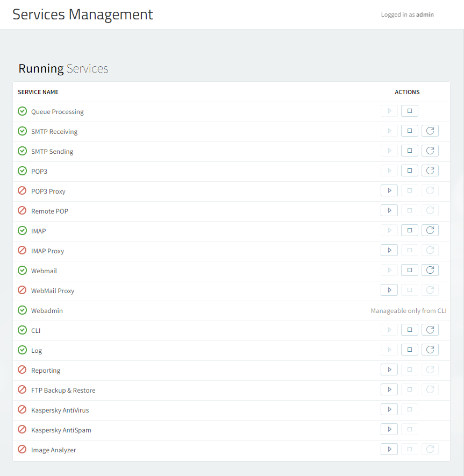The width and height of the screenshot is (464, 476).
Task: Start the POP3 Proxy service
Action: 389,191
